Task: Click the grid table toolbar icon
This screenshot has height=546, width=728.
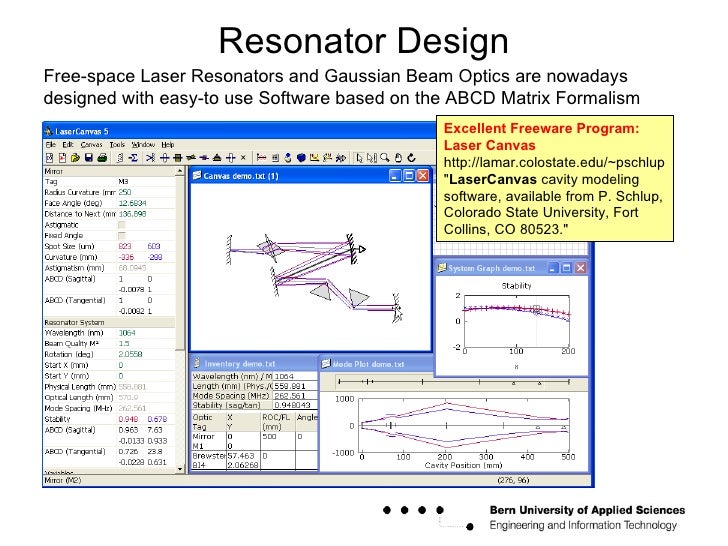Action: coord(275,158)
